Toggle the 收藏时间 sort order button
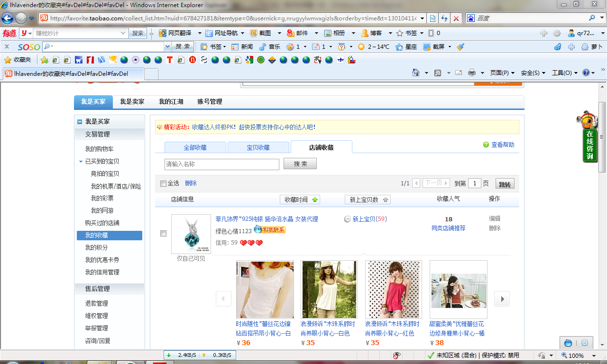Screen dimensions: 607x364 300,200
